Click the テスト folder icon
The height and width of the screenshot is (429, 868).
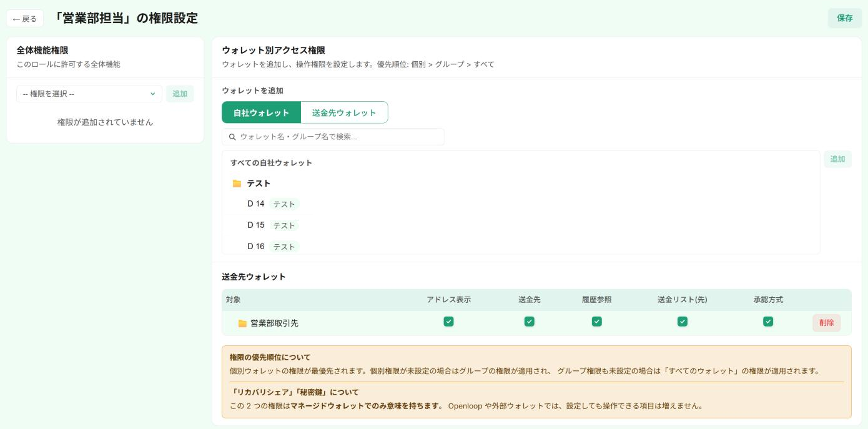click(237, 184)
